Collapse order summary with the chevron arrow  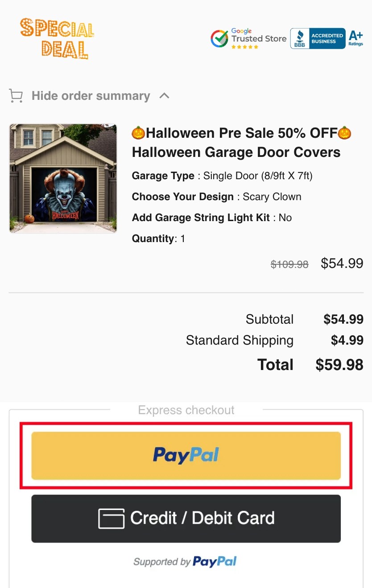pos(164,95)
